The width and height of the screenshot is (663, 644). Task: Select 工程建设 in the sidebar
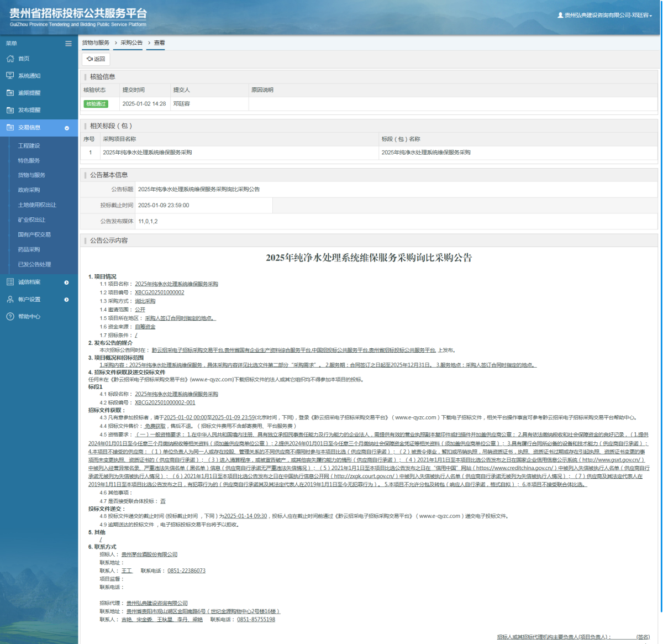[29, 145]
